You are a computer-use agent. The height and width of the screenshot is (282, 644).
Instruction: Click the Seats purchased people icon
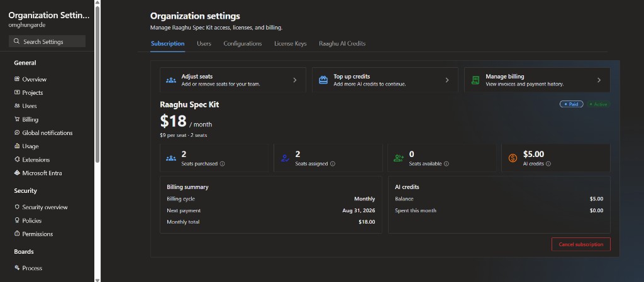click(x=171, y=158)
